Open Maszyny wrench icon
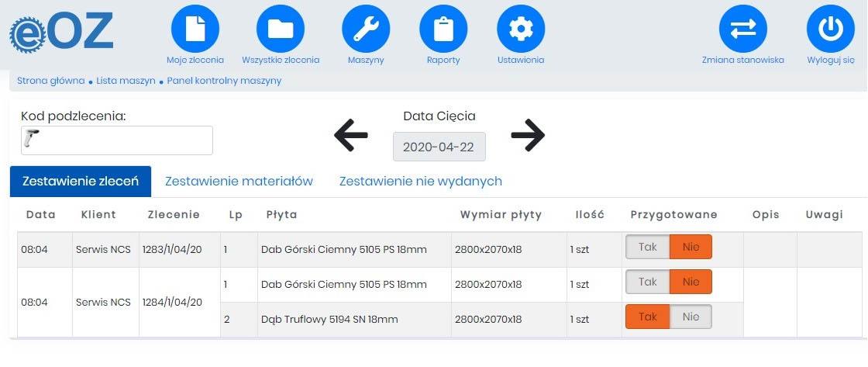 [x=366, y=29]
